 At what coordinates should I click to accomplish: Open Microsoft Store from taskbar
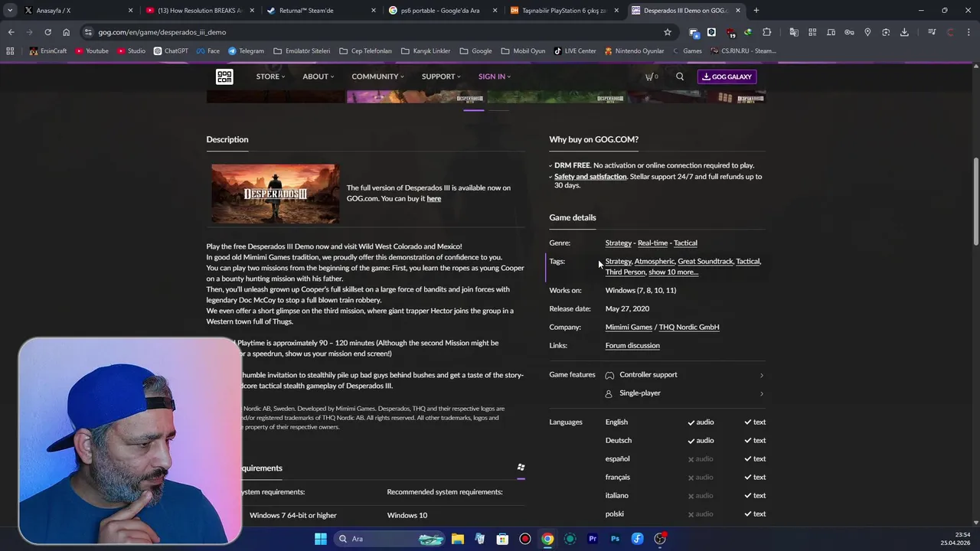[502, 539]
